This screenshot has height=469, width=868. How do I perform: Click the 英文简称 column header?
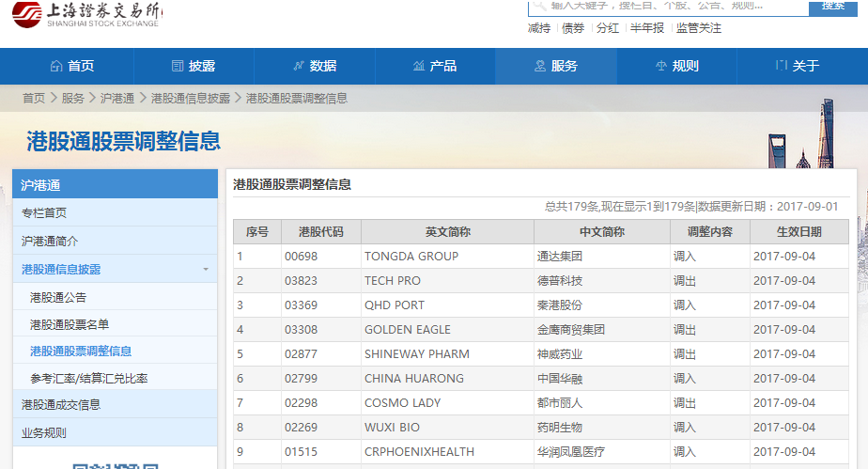coord(448,232)
